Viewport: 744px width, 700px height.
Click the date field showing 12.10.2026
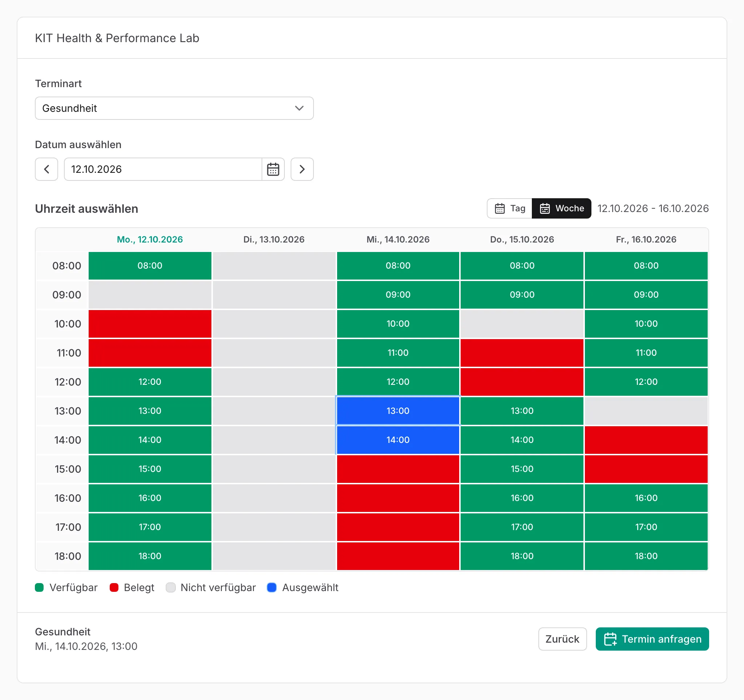[x=163, y=170]
